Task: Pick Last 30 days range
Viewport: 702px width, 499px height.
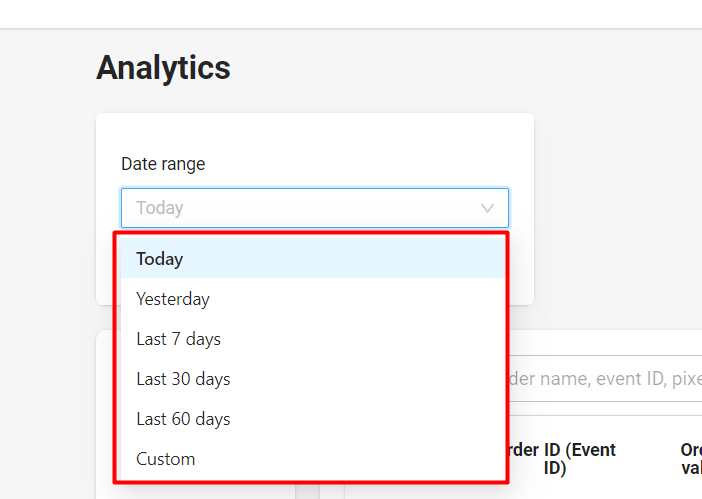Action: [313, 379]
